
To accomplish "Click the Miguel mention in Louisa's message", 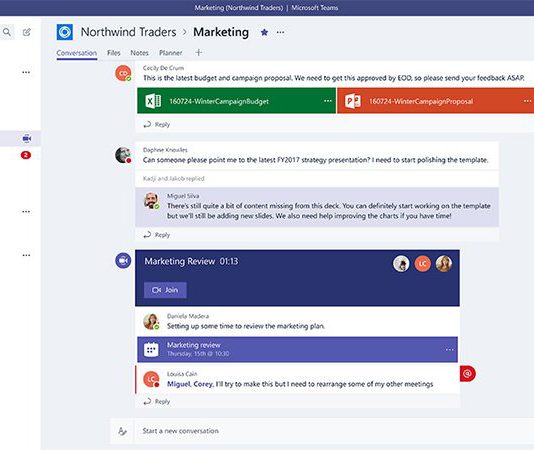I will tap(179, 384).
